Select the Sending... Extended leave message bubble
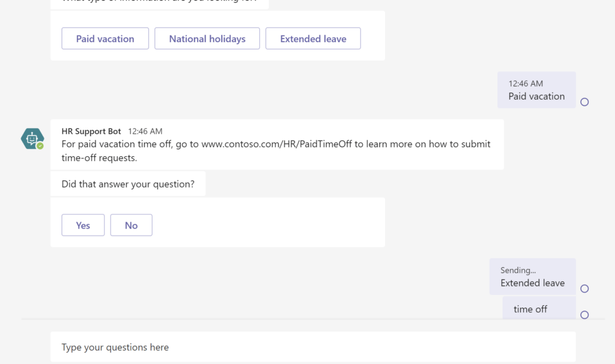This screenshot has height=364, width=615. (x=533, y=276)
